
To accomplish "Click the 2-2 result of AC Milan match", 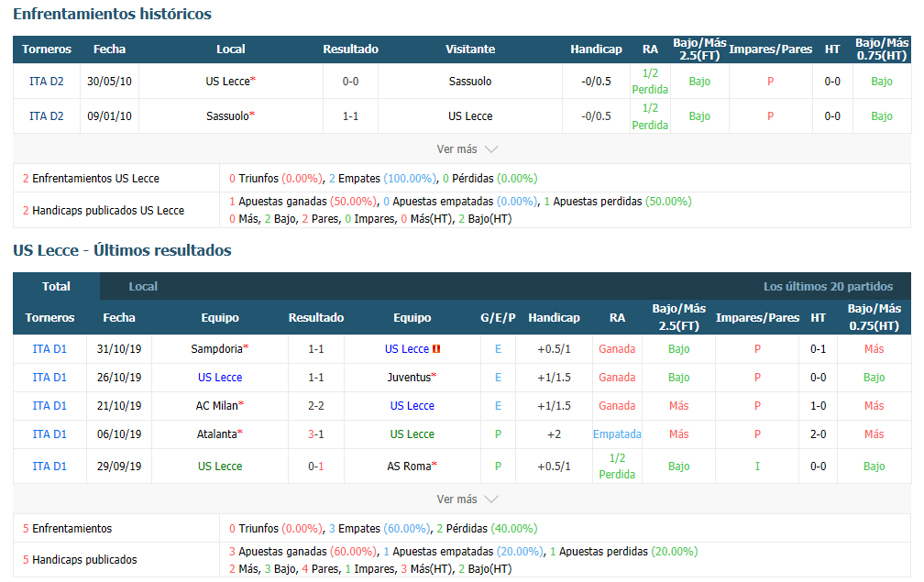I will coord(316,405).
